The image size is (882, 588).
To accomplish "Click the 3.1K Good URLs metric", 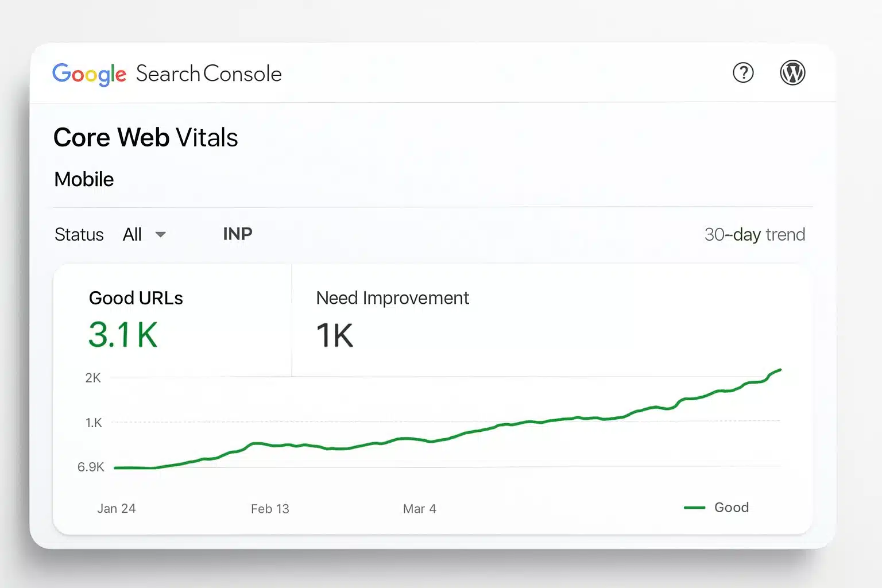I will tap(123, 335).
